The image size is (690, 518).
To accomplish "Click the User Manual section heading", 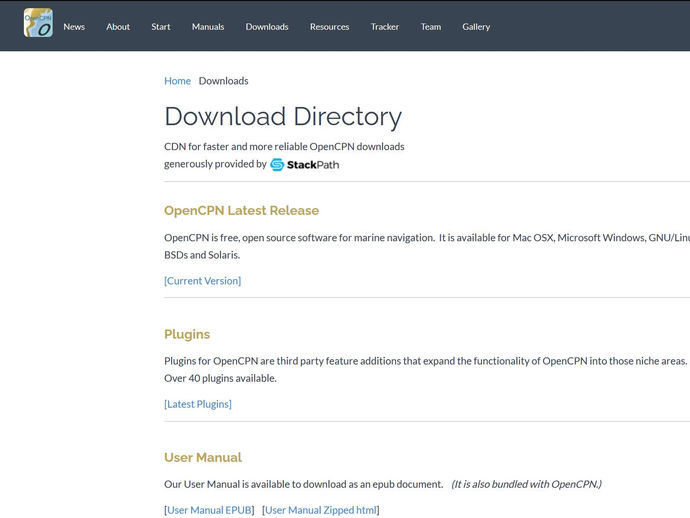I will click(203, 458).
